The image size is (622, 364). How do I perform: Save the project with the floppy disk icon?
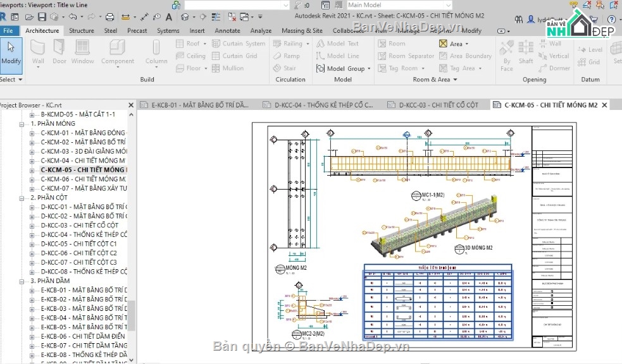coord(42,17)
